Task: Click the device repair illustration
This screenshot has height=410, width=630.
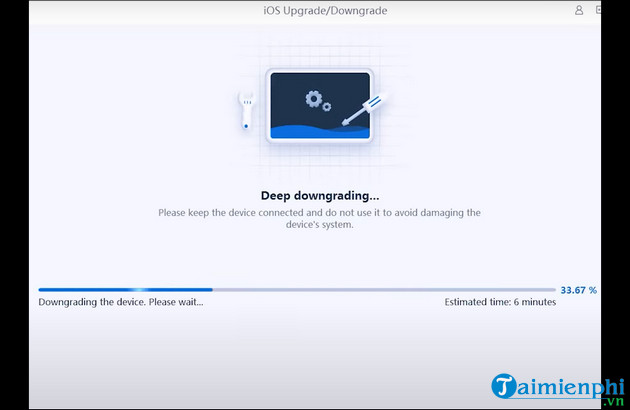Action: [x=313, y=106]
